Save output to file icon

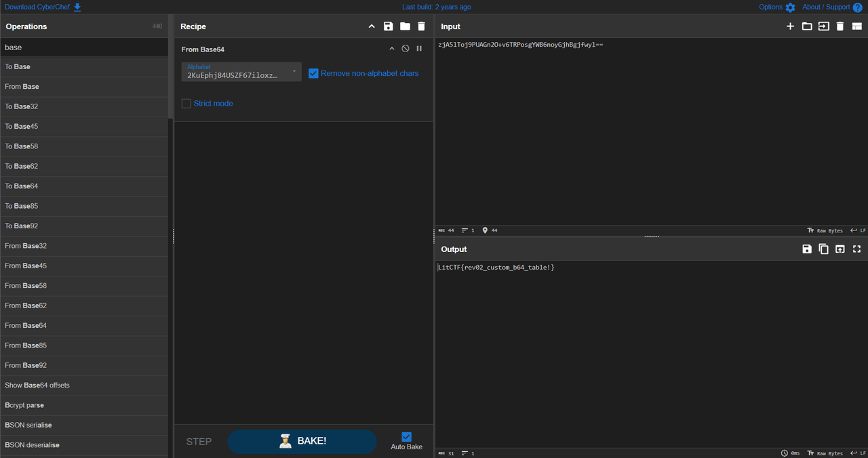pos(807,249)
